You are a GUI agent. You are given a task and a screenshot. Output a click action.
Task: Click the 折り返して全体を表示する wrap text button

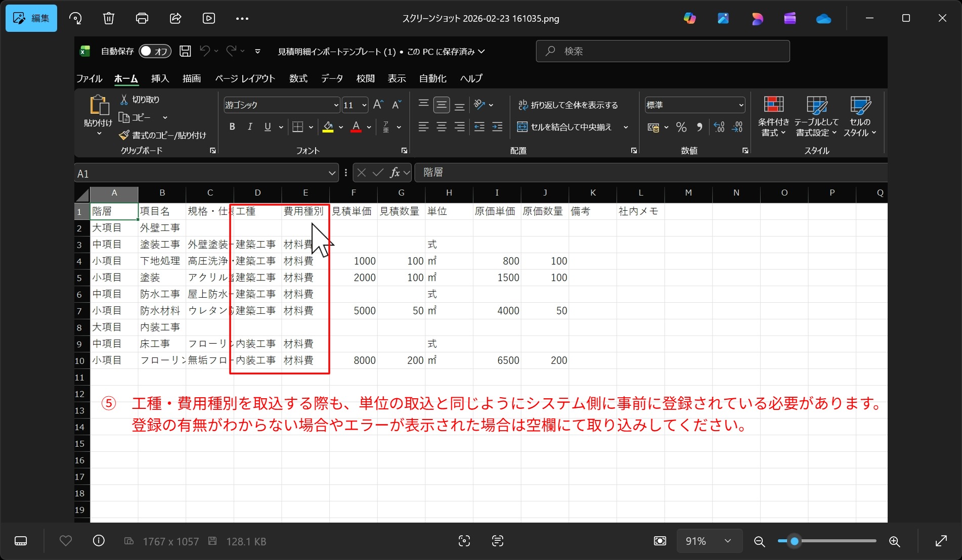tap(568, 105)
